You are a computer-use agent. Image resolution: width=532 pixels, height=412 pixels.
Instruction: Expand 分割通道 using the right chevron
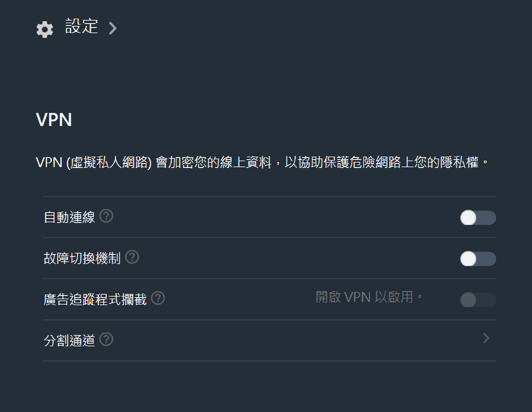[x=486, y=338]
